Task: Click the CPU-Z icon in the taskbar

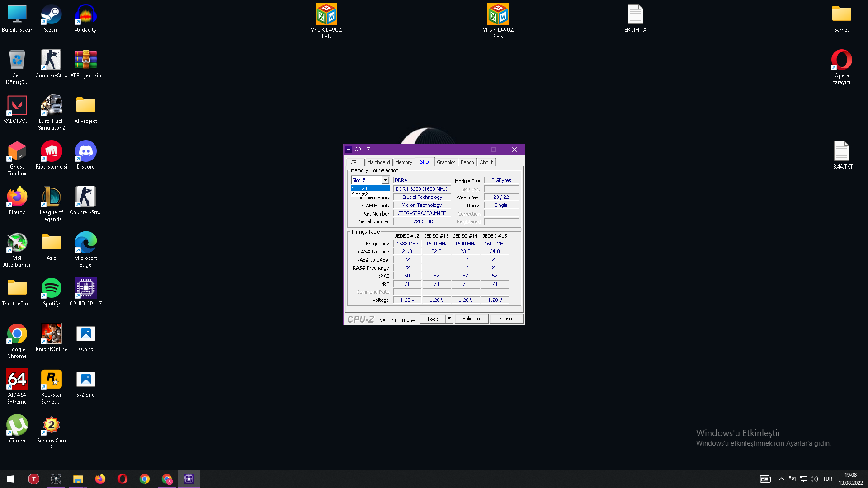Action: 189,479
